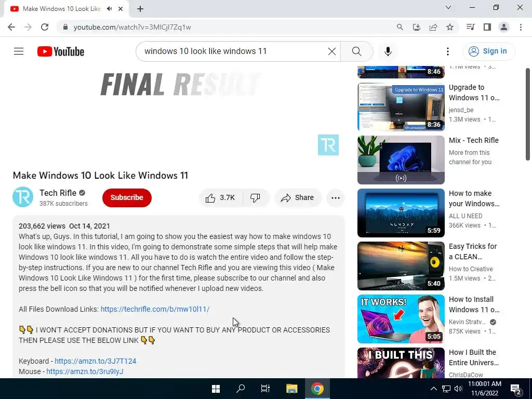532x399 pixels.
Task: Open Windows Start menu
Action: click(x=216, y=389)
